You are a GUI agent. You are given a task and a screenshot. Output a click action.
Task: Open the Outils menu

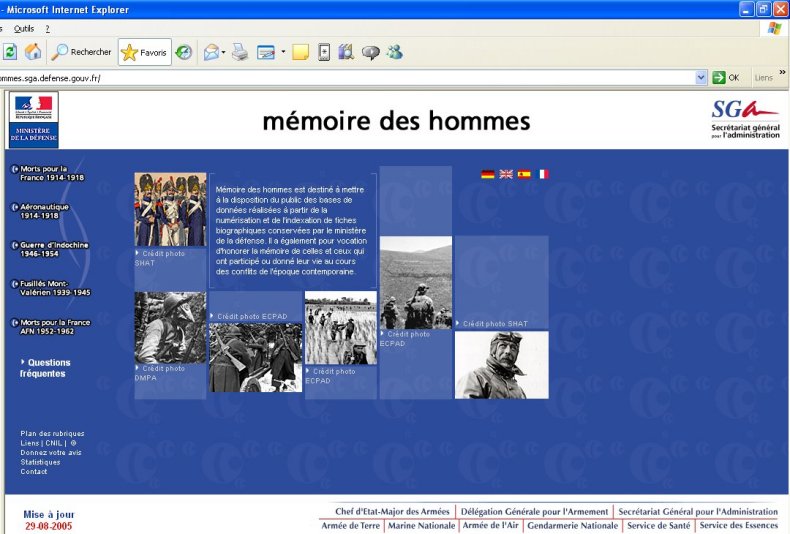24,29
